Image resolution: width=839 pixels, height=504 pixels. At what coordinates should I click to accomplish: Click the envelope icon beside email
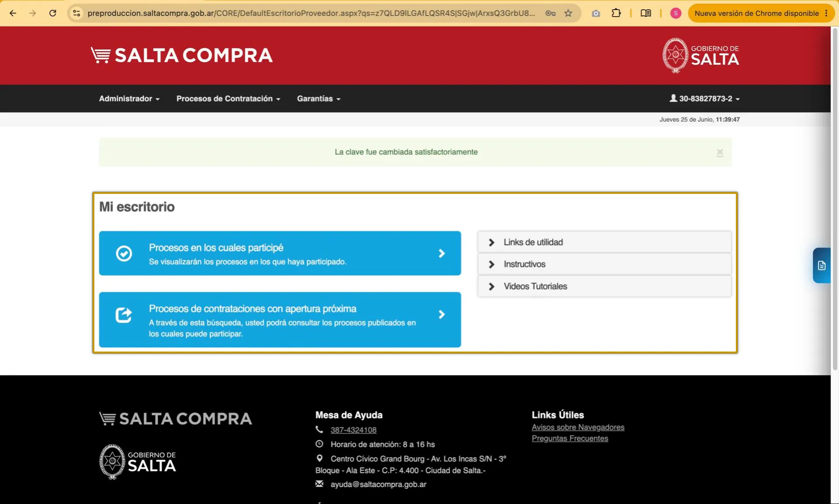click(319, 484)
